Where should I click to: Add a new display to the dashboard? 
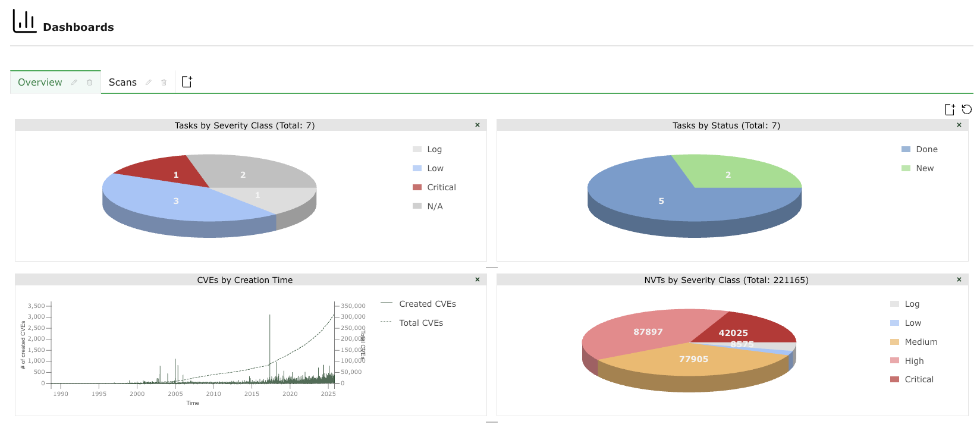tap(950, 109)
